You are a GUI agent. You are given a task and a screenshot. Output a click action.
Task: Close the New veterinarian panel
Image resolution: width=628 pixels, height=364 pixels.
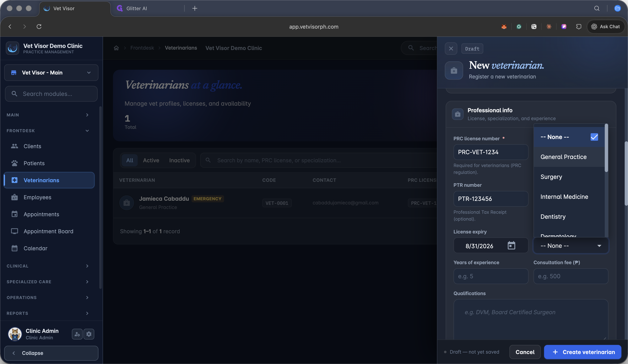coord(451,49)
